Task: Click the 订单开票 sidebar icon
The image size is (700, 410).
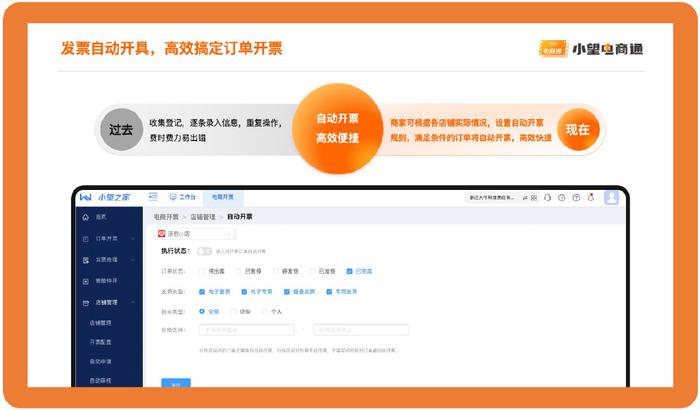Action: 86,239
